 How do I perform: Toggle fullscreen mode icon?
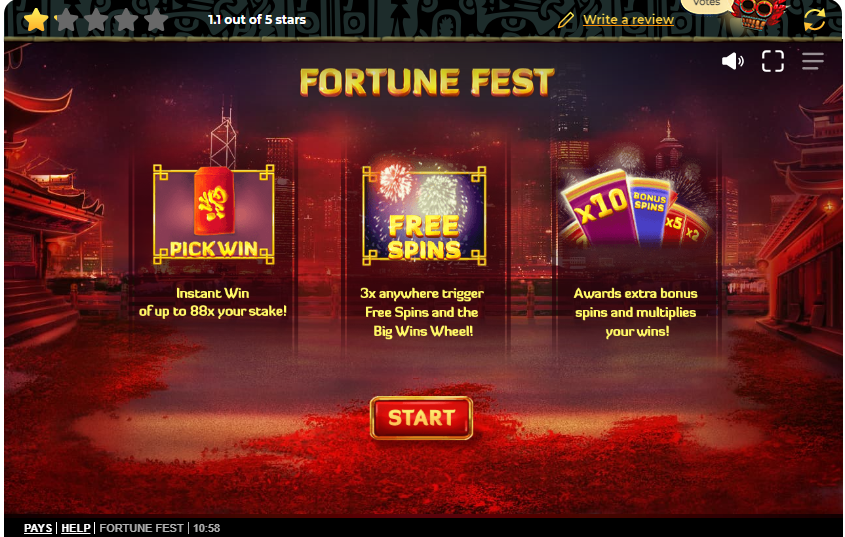773,61
